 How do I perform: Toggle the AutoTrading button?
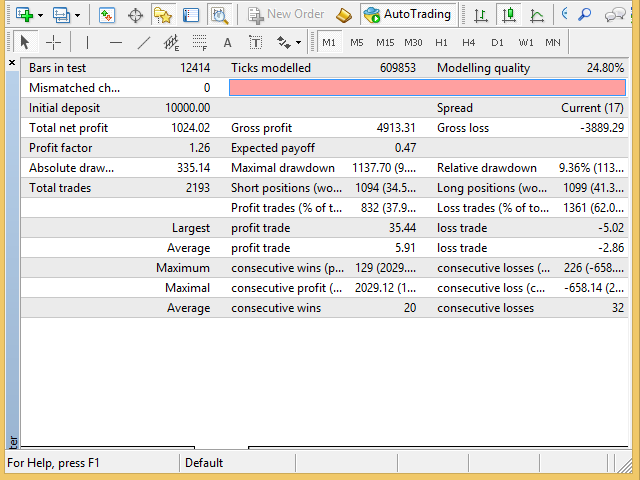point(408,14)
